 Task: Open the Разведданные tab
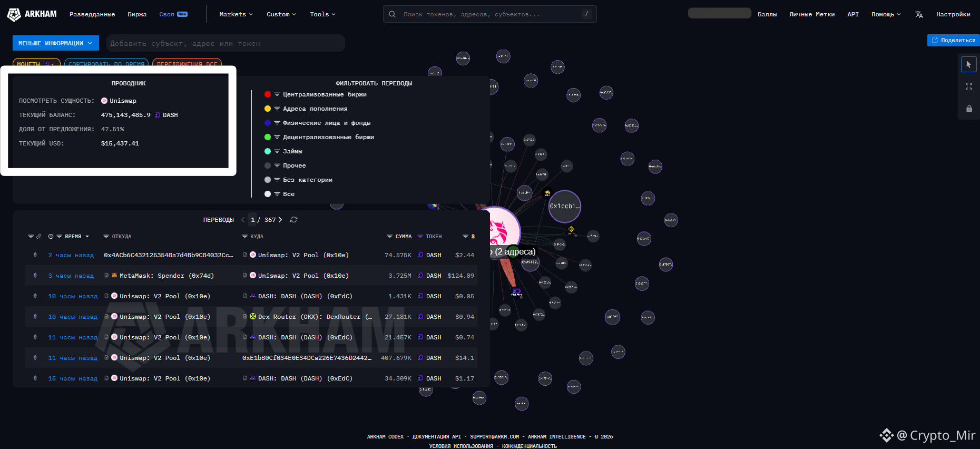(x=92, y=14)
